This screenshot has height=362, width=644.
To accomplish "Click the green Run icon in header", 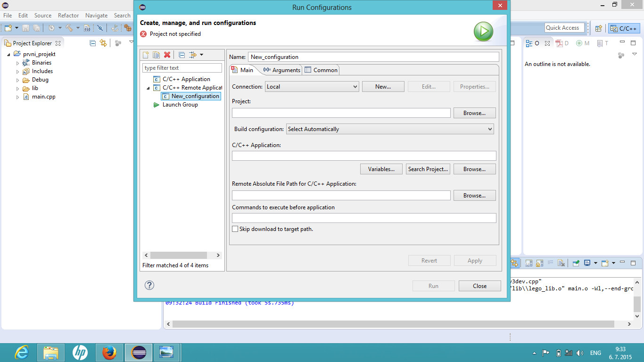I will pos(483,32).
